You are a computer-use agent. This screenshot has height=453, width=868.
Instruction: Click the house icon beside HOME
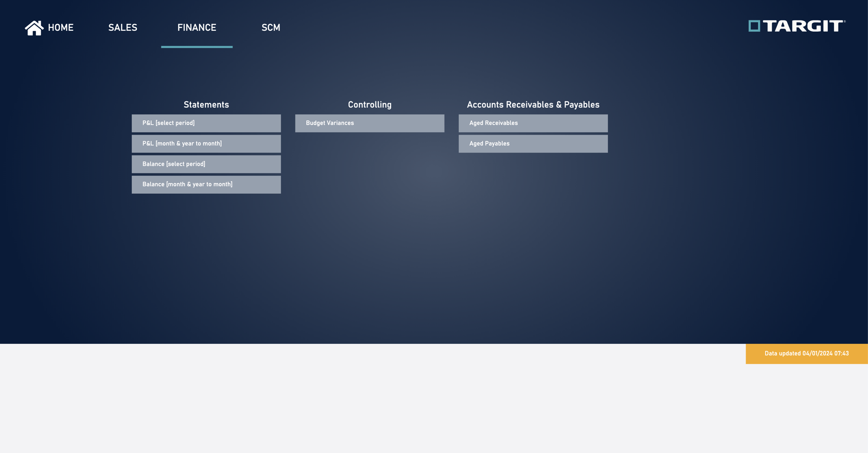click(x=34, y=28)
